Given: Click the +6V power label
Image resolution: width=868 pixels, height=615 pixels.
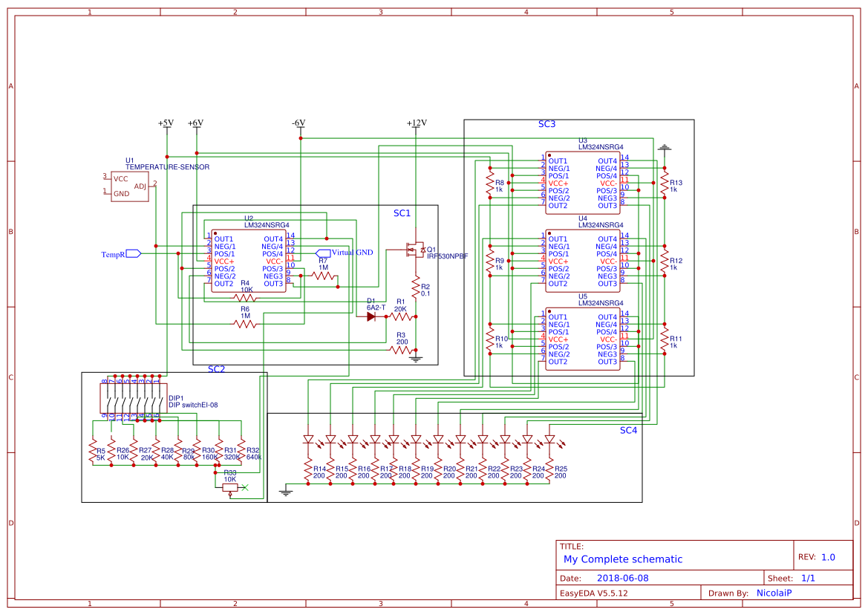Looking at the screenshot, I should [x=196, y=123].
